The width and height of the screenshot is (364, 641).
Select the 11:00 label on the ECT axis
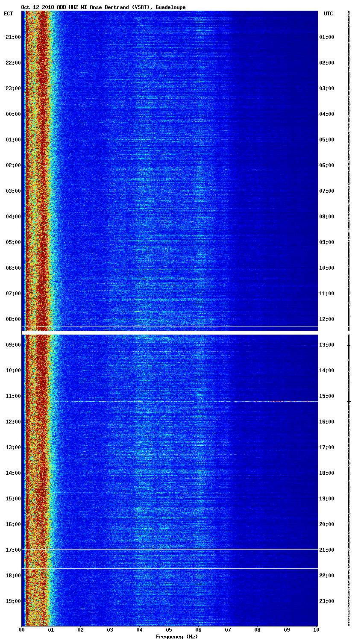click(x=13, y=396)
